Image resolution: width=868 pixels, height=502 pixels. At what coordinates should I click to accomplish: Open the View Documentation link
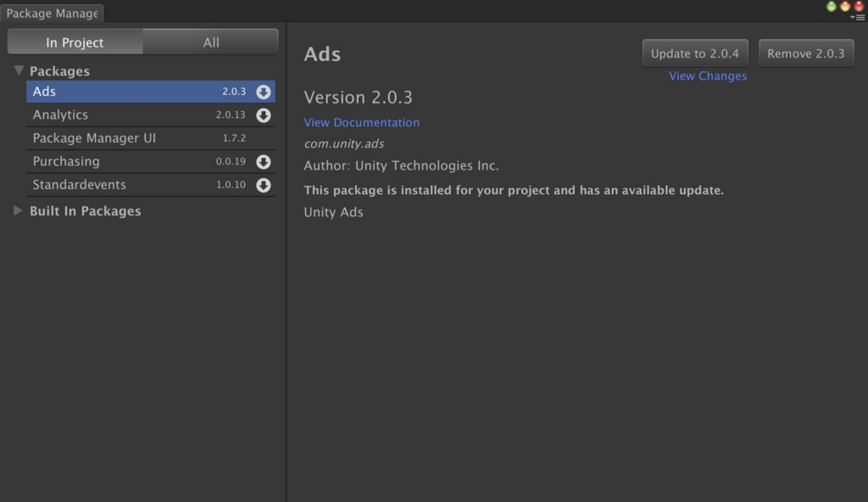pyautogui.click(x=361, y=122)
